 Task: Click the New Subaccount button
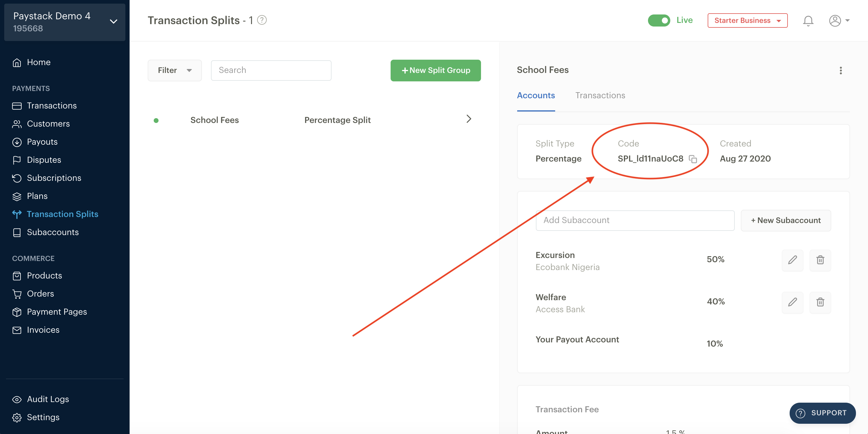point(786,221)
